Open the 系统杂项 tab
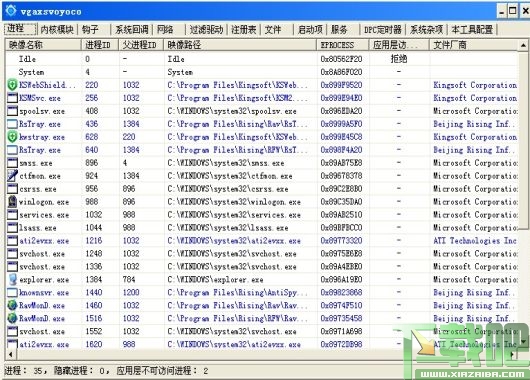 [x=426, y=30]
